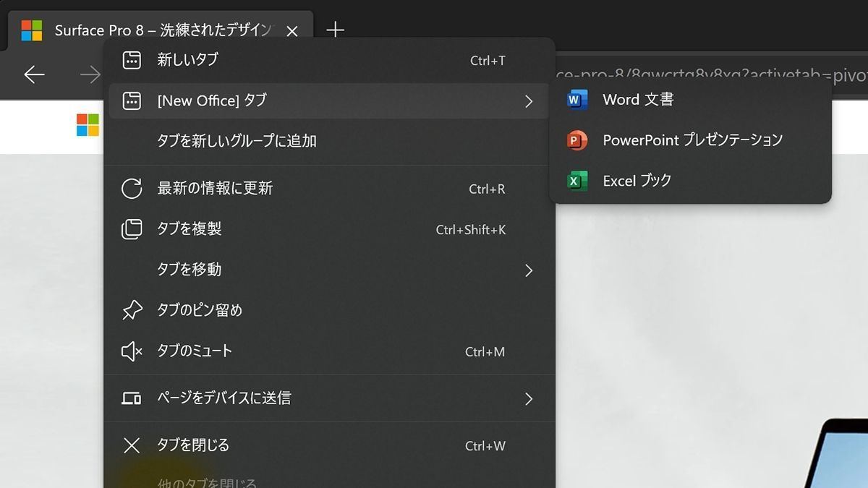Viewport: 868px width, 488px height.
Task: Click the Ctrl+R shortcut text
Action: [487, 189]
